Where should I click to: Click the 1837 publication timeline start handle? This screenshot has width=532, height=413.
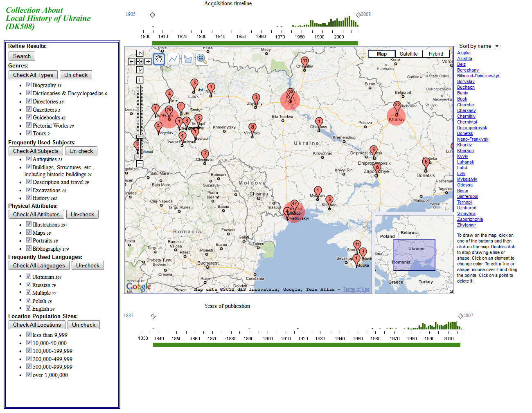click(x=153, y=316)
